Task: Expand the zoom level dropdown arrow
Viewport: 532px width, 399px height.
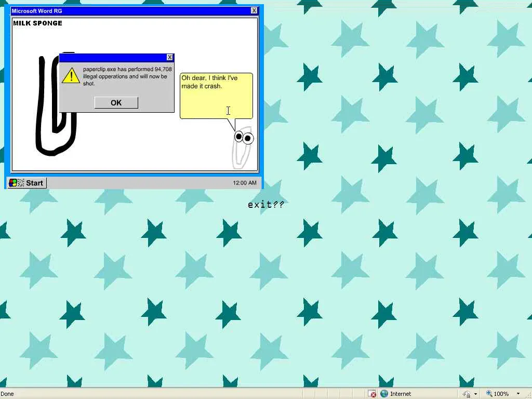Action: click(518, 394)
